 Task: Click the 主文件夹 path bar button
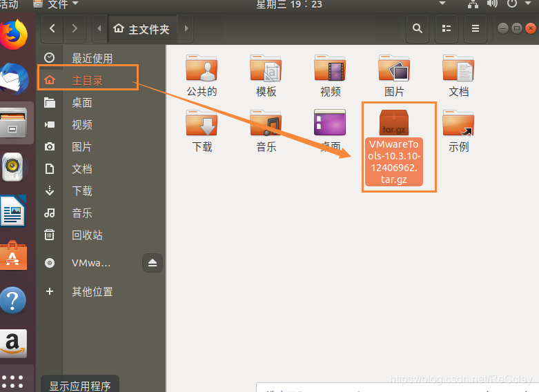(141, 29)
